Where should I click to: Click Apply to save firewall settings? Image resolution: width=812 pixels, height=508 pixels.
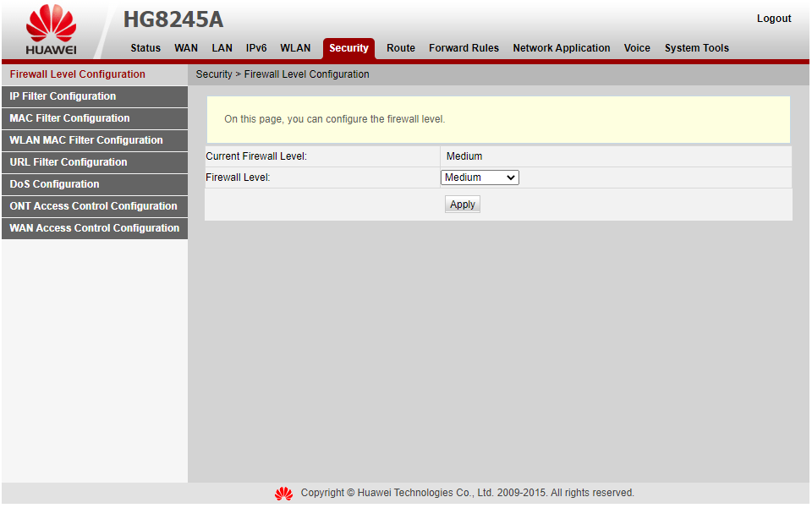coord(462,204)
